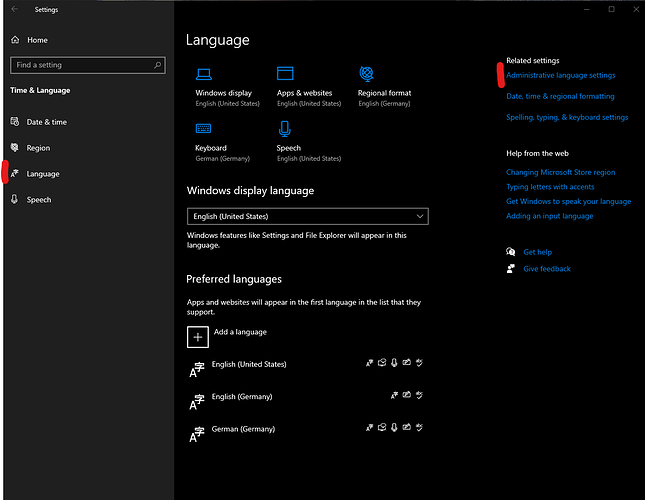The width and height of the screenshot is (645, 500).
Task: Select English (United States) language entry
Action: (x=249, y=365)
